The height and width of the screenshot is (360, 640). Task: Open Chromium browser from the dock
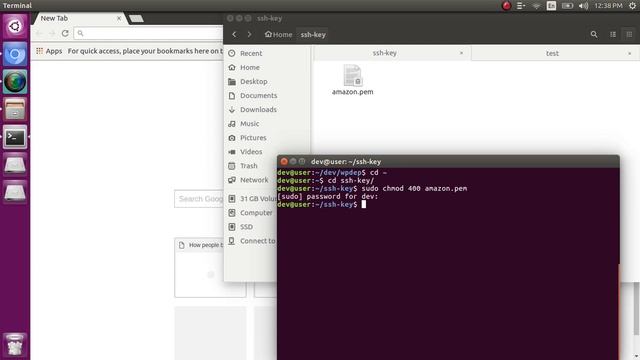tap(15, 54)
